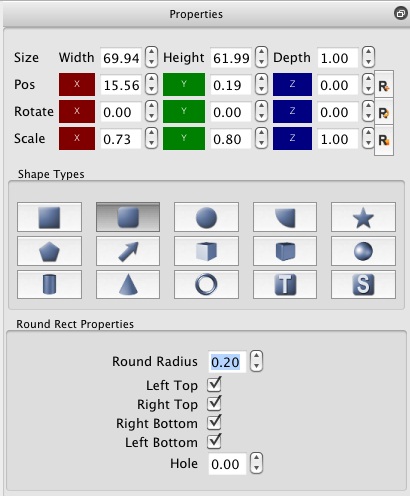Click the Round Radius stepper arrows

pos(256,361)
